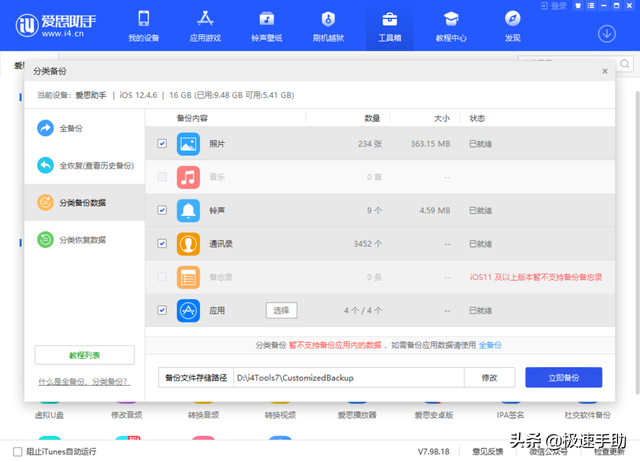Click the IPA签名 tool in background
The image size is (640, 462).
click(510, 415)
